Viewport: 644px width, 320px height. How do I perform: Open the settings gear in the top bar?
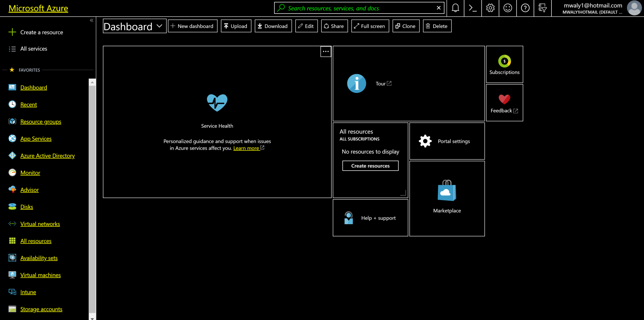(490, 8)
